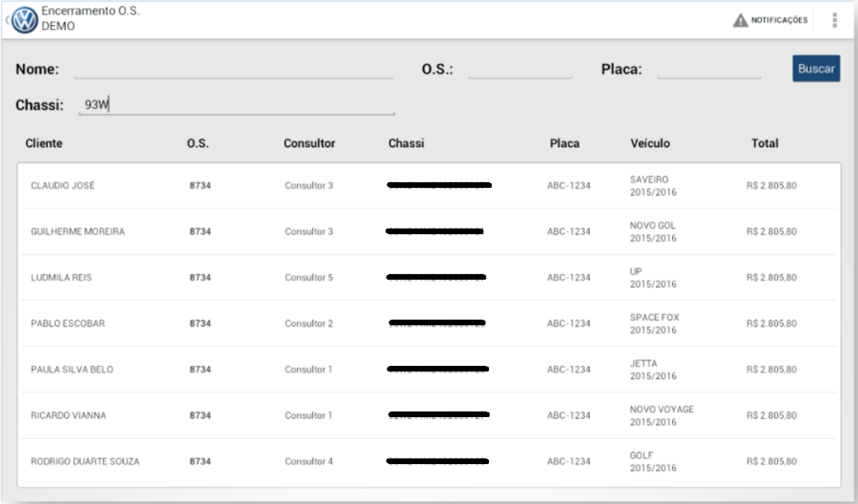The image size is (858, 504).
Task: Click the Consultor column header
Action: 309,143
